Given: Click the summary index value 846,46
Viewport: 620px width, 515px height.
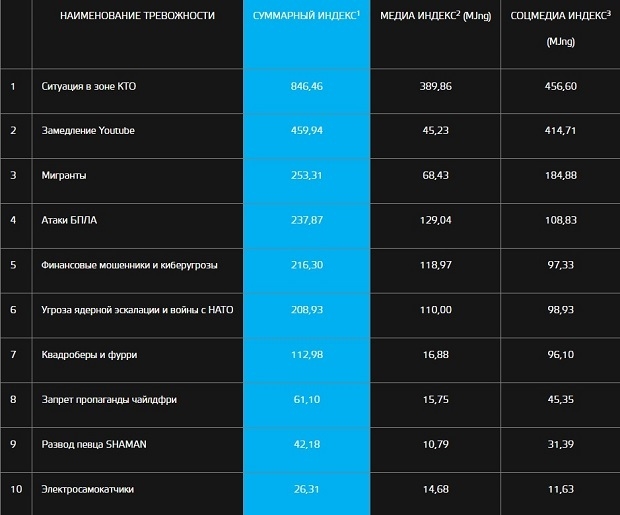Looking at the screenshot, I should point(306,87).
